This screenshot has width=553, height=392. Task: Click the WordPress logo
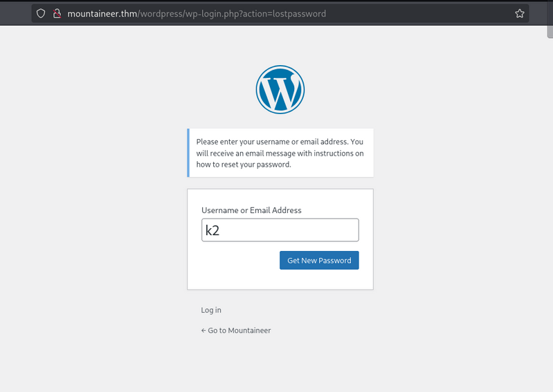pos(280,89)
